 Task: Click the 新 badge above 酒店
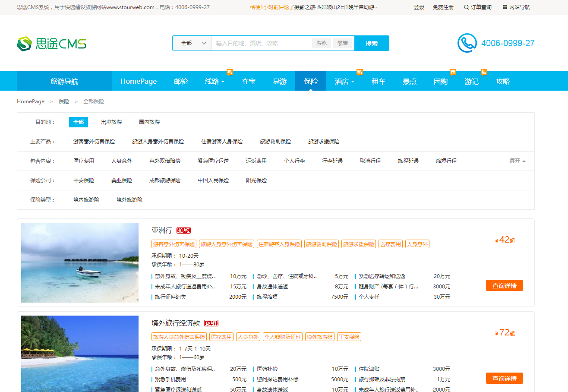pos(360,72)
